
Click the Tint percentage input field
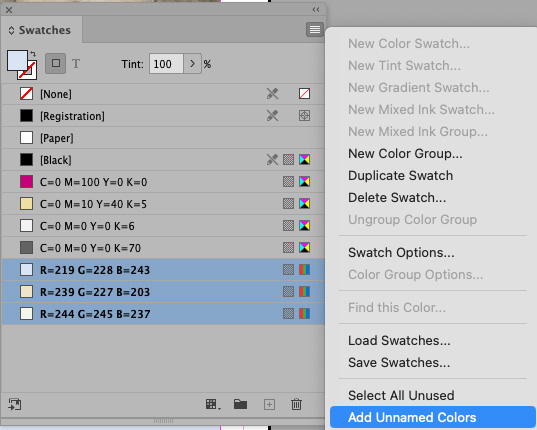[166, 64]
